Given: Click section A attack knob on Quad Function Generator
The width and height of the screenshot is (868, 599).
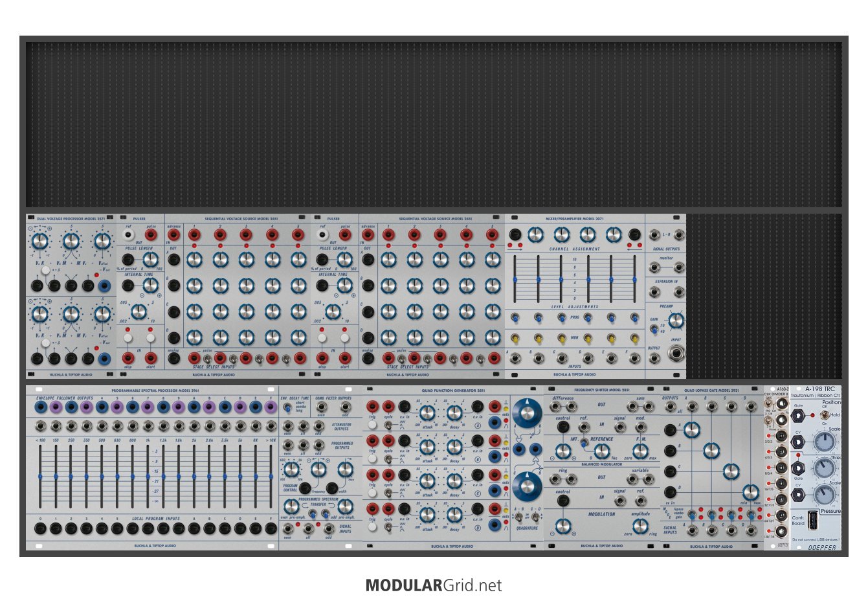Looking at the screenshot, I should pos(427,413).
